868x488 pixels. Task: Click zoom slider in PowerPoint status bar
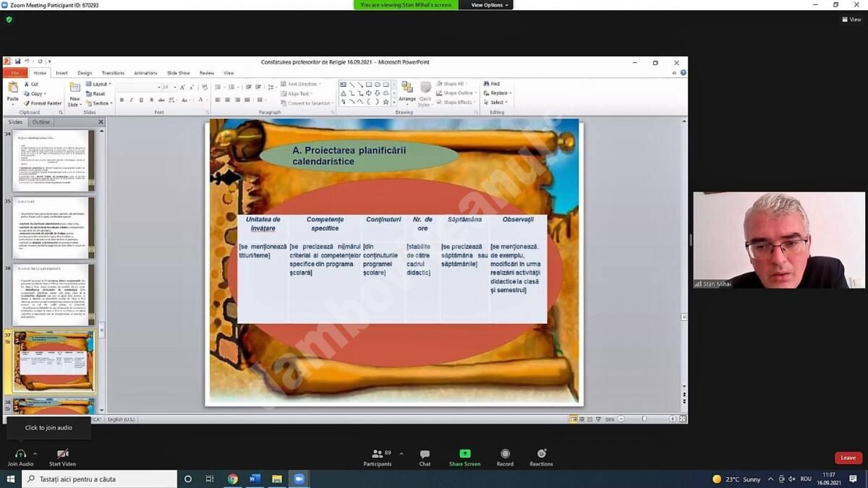click(644, 419)
